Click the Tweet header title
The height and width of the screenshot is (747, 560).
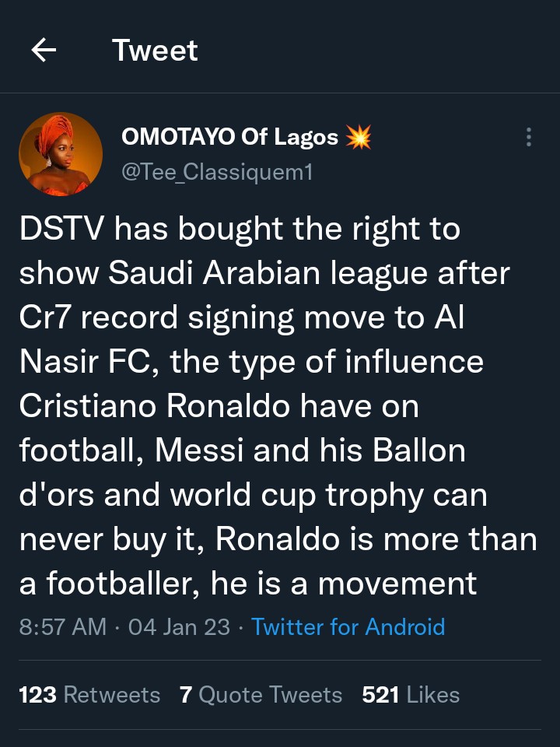click(155, 51)
